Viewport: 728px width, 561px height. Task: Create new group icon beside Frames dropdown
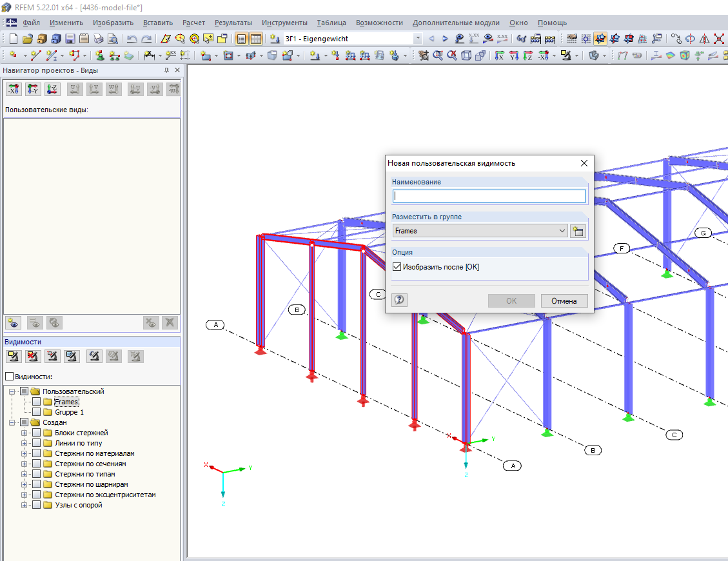pos(578,231)
